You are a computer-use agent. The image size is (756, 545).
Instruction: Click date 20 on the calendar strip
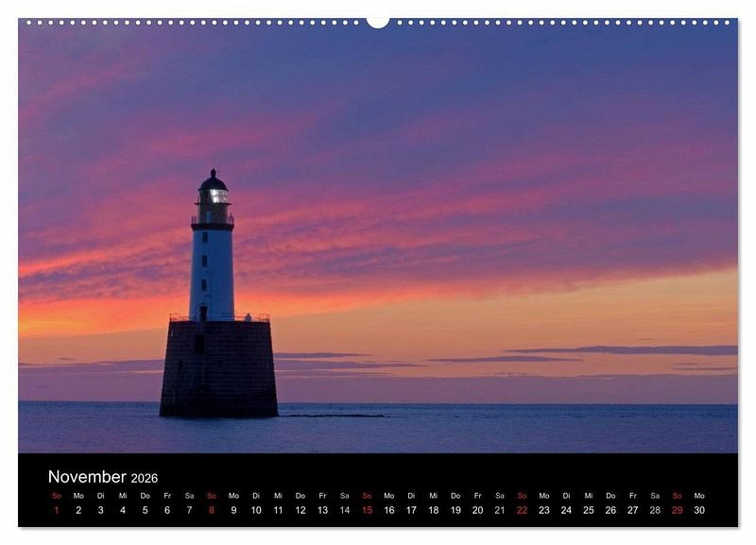click(477, 510)
